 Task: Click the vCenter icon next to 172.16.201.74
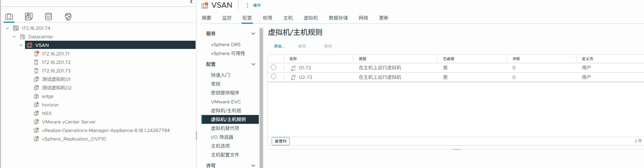pyautogui.click(x=16, y=28)
